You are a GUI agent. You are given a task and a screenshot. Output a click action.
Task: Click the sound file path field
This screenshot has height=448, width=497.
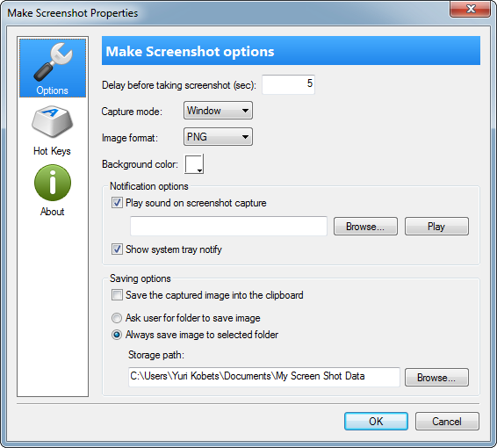click(x=228, y=226)
